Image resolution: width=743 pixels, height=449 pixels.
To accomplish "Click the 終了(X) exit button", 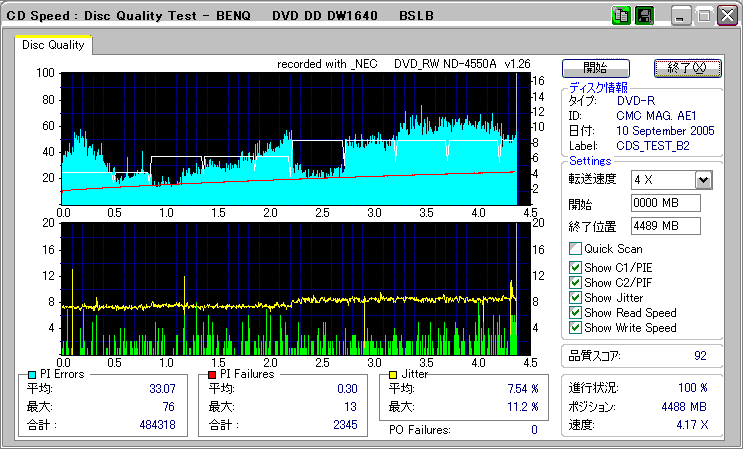I will pos(688,68).
